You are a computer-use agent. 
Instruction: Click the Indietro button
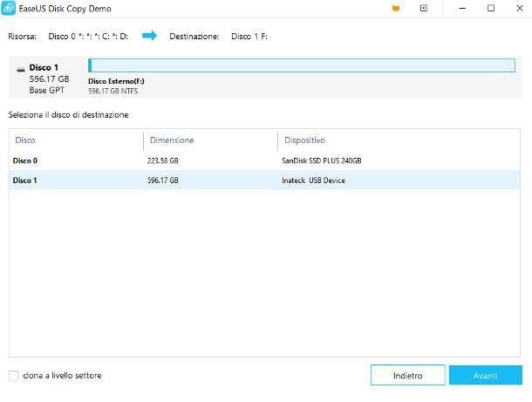408,375
